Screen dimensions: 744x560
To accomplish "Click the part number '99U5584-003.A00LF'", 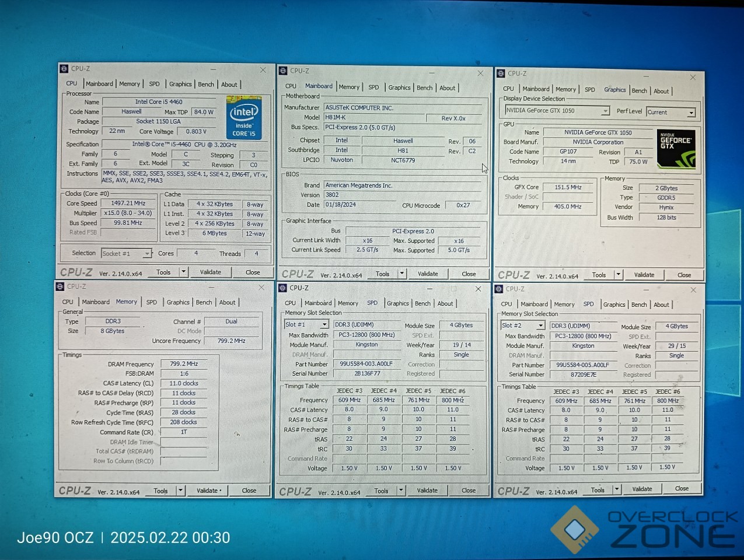I will (x=366, y=364).
